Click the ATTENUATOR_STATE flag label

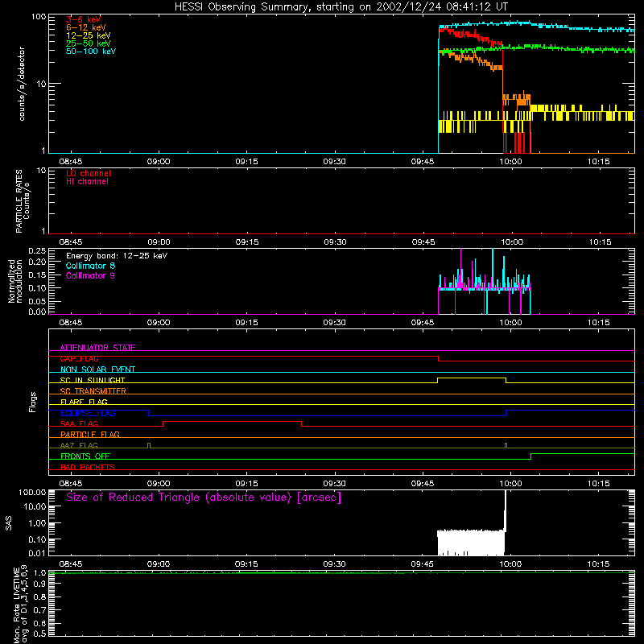click(x=97, y=348)
